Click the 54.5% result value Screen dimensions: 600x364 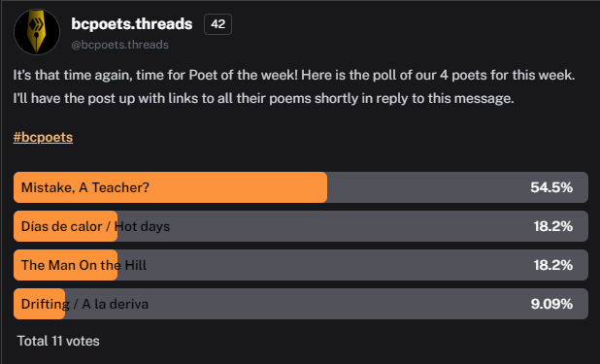pyautogui.click(x=551, y=187)
